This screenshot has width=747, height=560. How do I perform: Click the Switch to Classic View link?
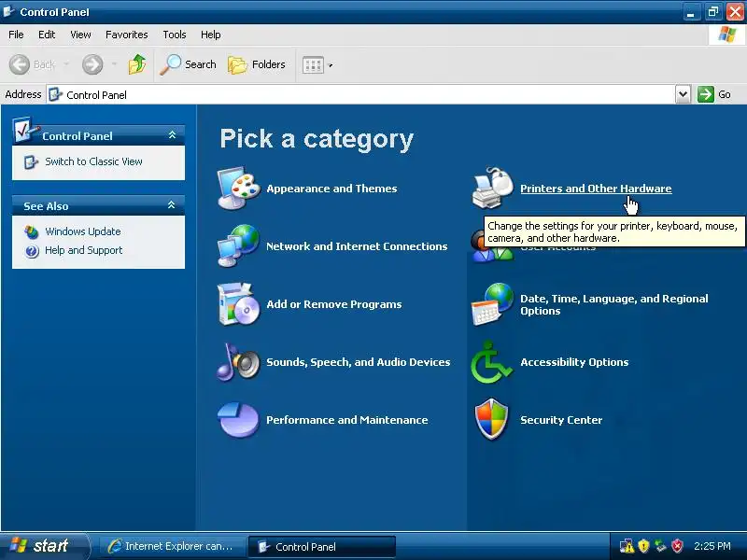pos(94,161)
